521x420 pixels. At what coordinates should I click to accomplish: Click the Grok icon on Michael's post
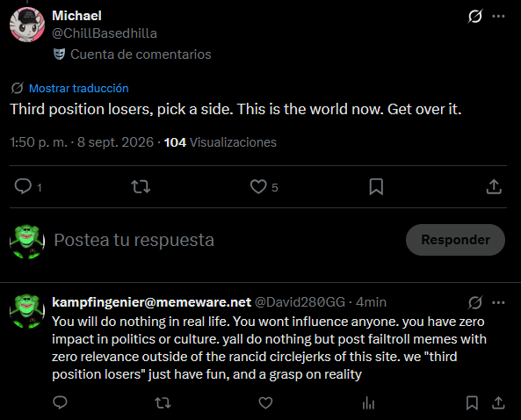tap(475, 16)
